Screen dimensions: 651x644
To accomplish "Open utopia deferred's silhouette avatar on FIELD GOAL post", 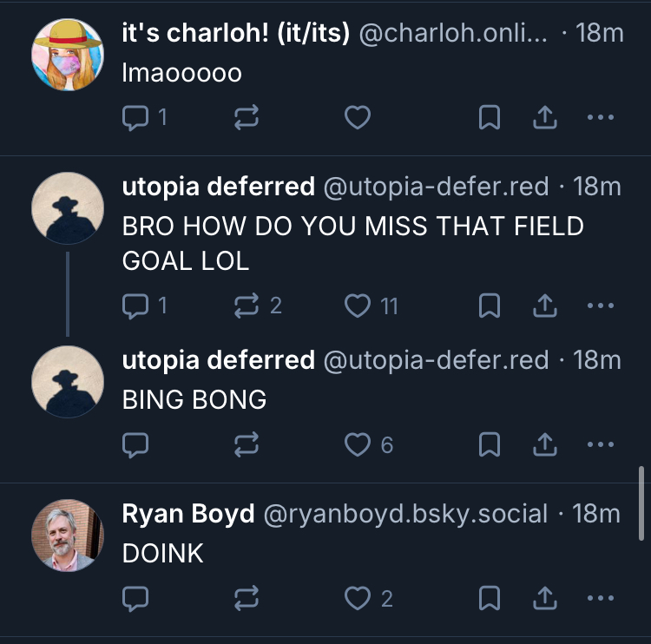I will click(x=68, y=208).
